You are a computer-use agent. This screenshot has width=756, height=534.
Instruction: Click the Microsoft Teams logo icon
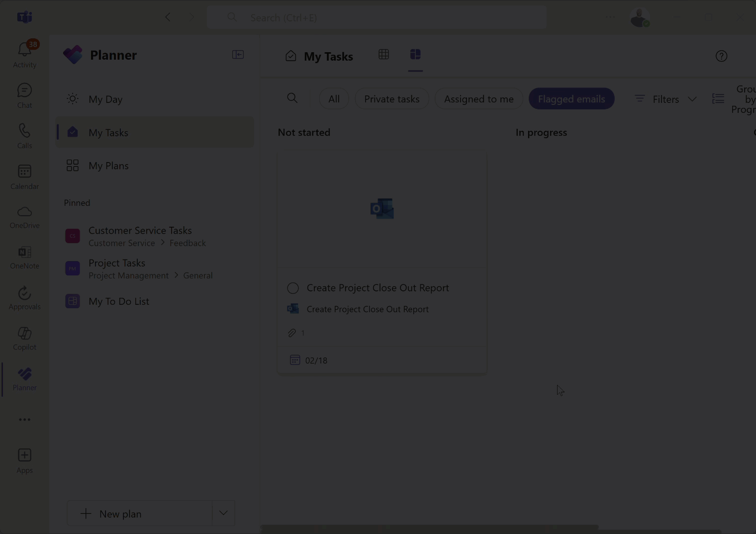click(24, 17)
